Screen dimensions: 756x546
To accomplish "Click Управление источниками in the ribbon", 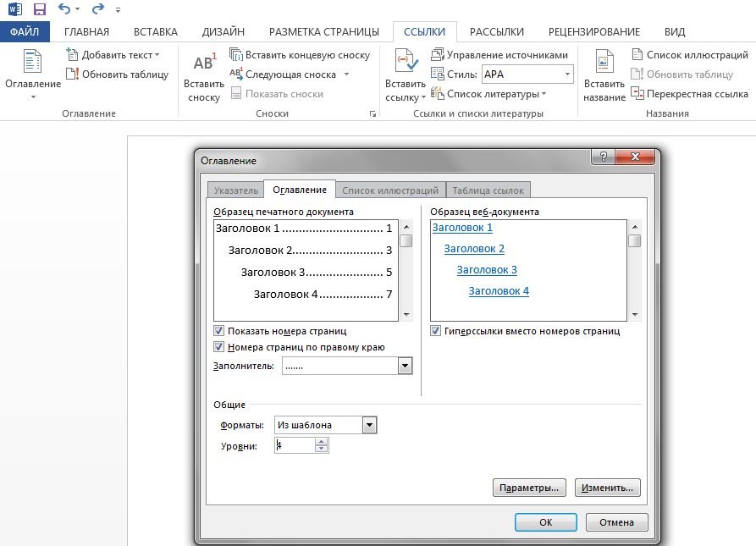I will click(499, 55).
